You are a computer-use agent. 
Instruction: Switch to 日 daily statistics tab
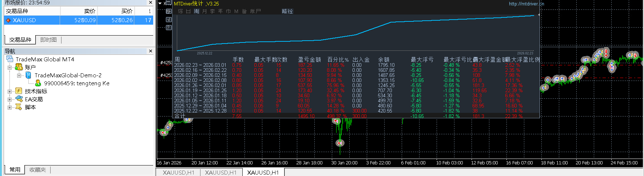(x=188, y=11)
